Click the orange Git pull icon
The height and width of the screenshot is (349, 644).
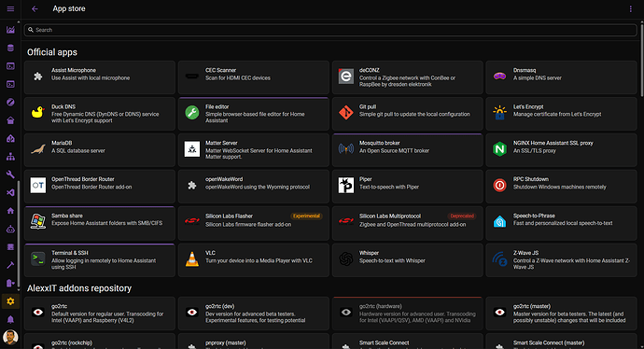tap(346, 113)
